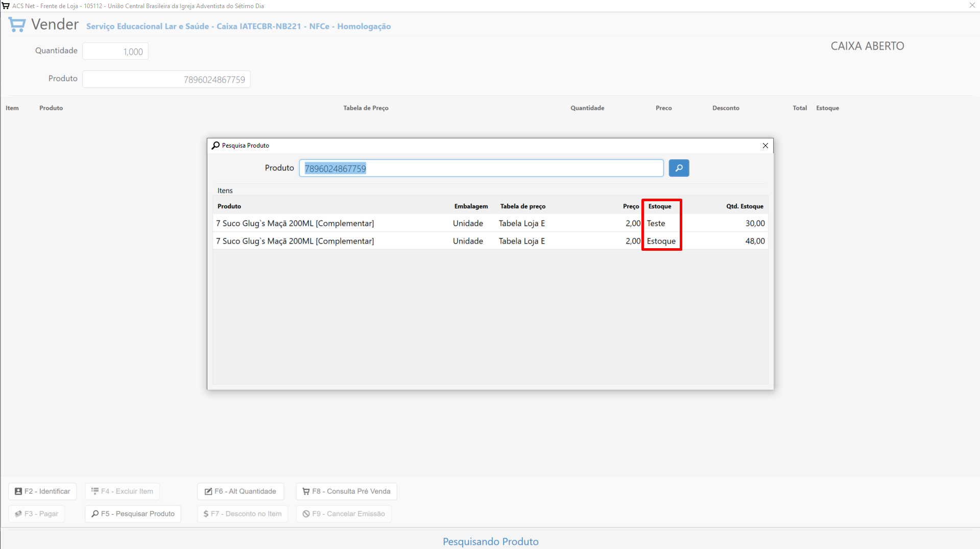
Task: Focus the dialog Produto search field
Action: pos(481,168)
